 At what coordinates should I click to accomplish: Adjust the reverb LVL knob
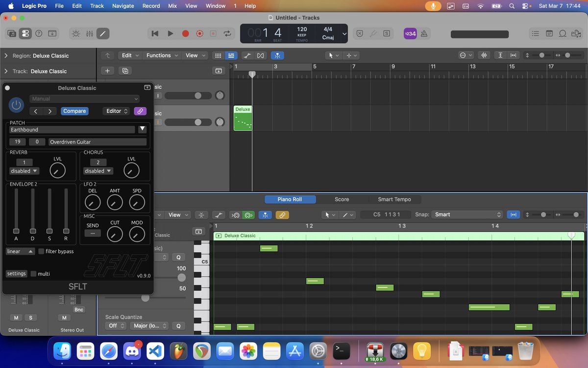pyautogui.click(x=58, y=171)
